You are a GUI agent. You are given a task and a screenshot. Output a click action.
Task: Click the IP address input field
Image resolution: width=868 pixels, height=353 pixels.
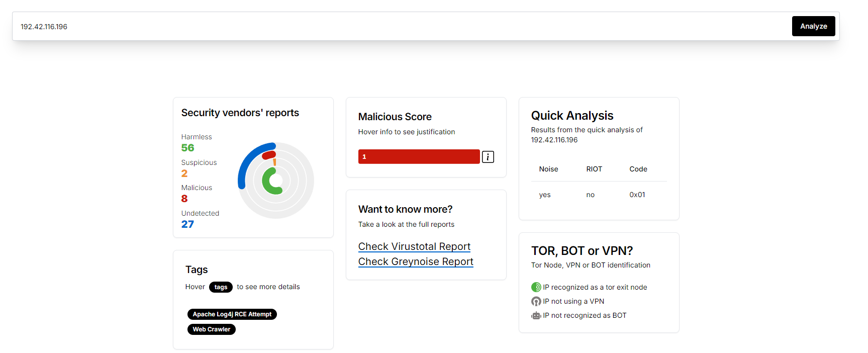[402, 27]
